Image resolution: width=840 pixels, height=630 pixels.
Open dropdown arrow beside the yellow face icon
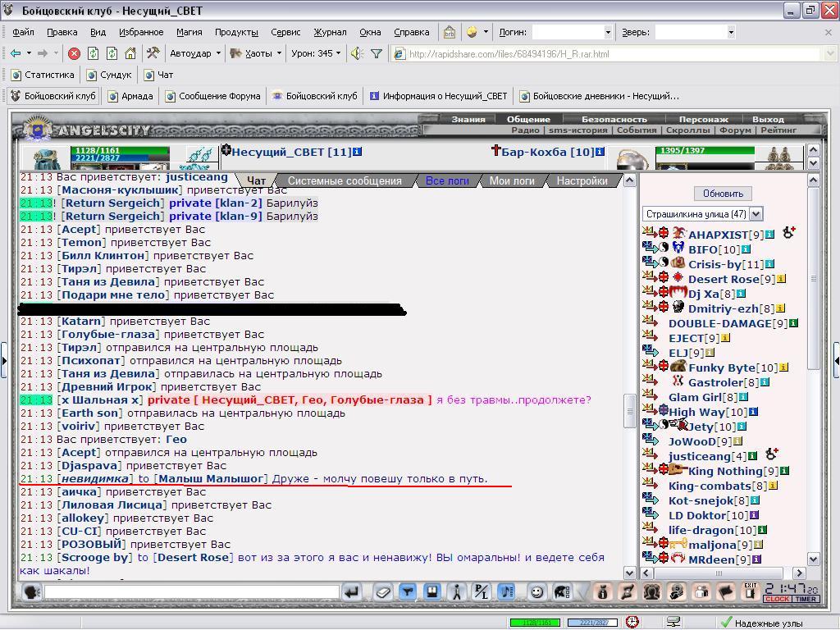486,32
